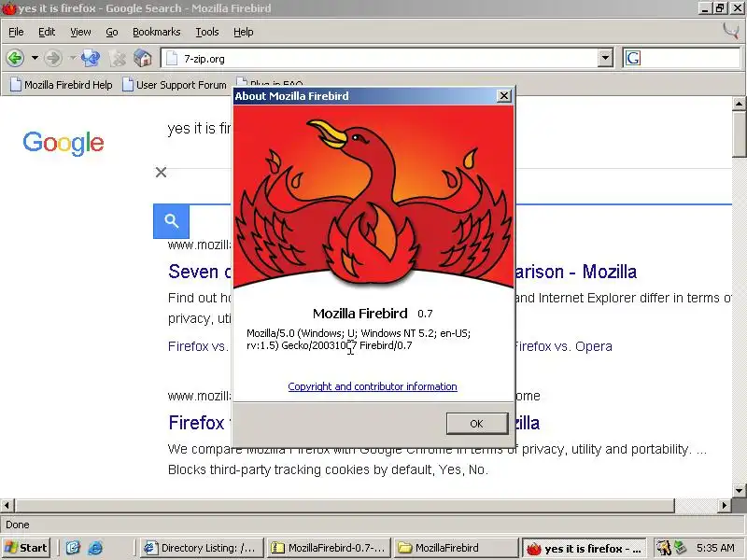Close the About Mozilla Firebird dialog

pyautogui.click(x=503, y=96)
